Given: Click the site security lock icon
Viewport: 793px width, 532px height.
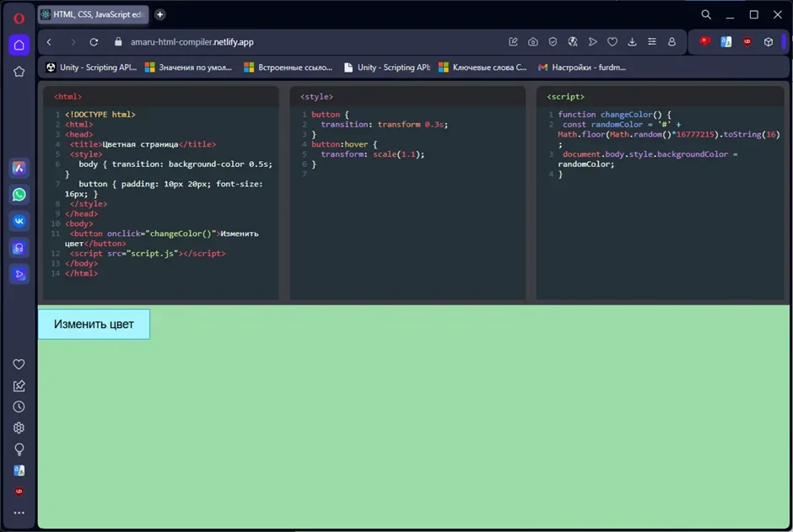Looking at the screenshot, I should click(118, 42).
